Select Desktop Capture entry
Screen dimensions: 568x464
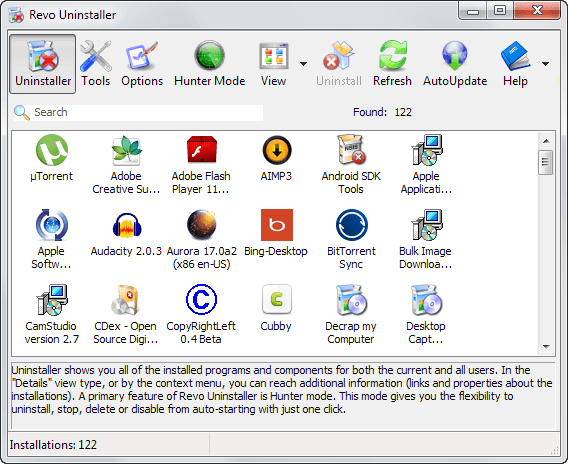pyautogui.click(x=426, y=314)
